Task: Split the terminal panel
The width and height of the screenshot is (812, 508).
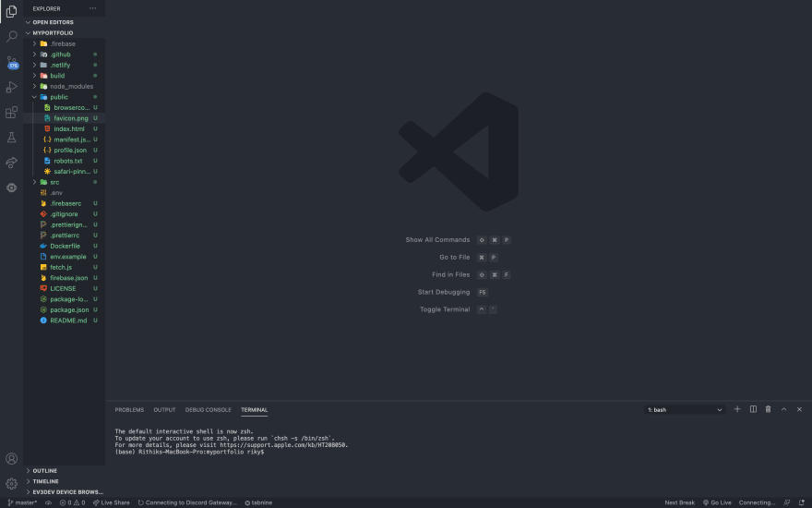Action: point(753,409)
